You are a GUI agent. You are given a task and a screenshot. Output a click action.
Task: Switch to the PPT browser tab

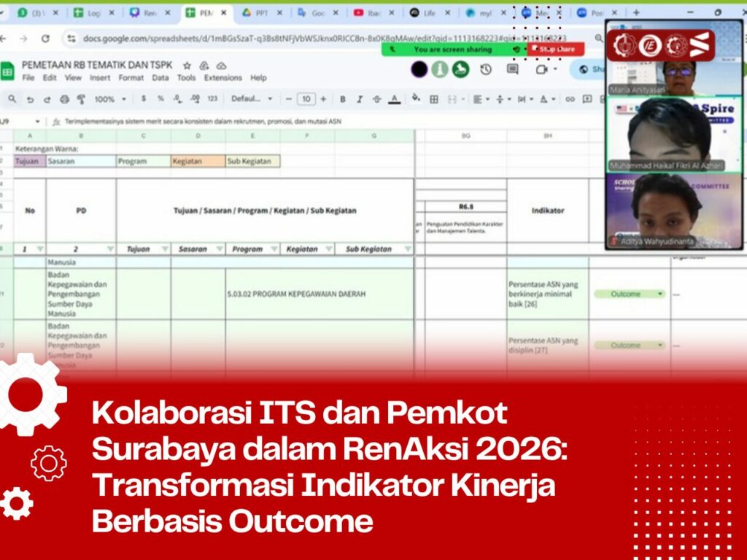click(x=261, y=13)
